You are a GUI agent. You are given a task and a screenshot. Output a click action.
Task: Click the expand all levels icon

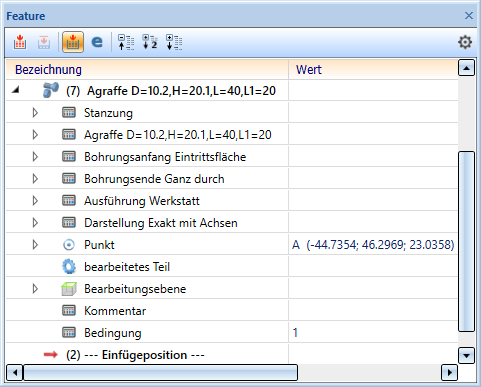174,42
